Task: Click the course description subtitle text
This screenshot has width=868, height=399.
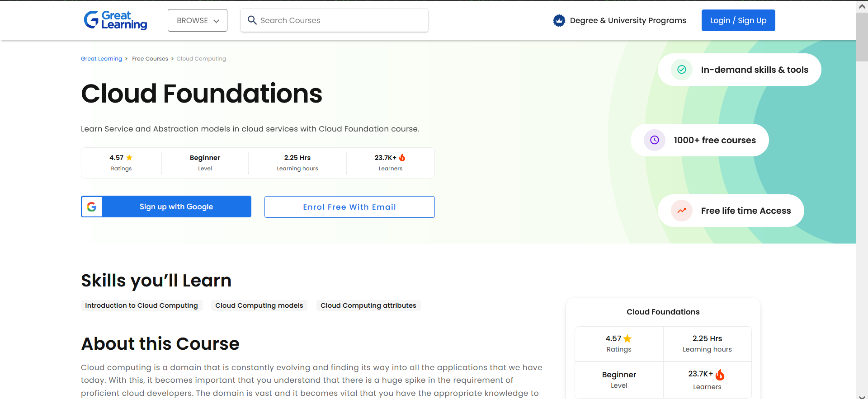Action: [250, 129]
